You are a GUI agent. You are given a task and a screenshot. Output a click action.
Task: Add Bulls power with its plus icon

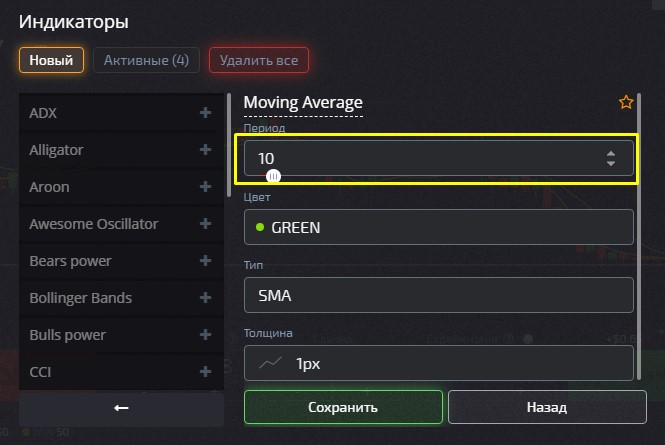206,335
